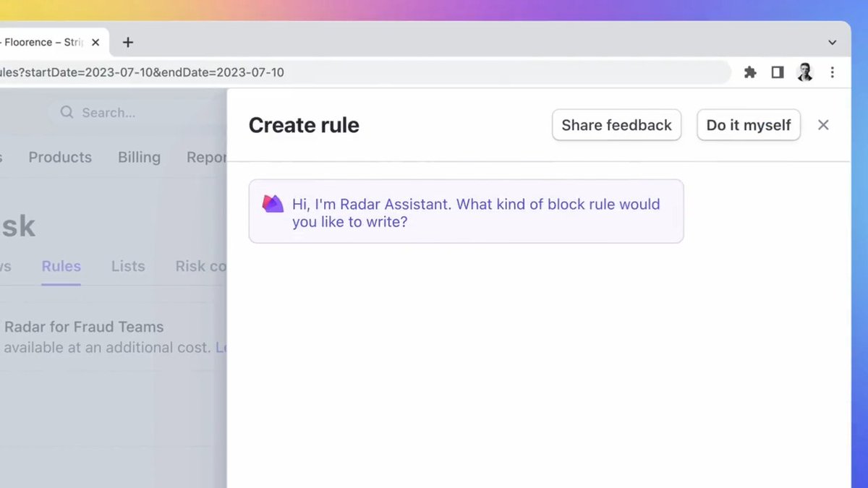Switch to the Rules tab

61,266
